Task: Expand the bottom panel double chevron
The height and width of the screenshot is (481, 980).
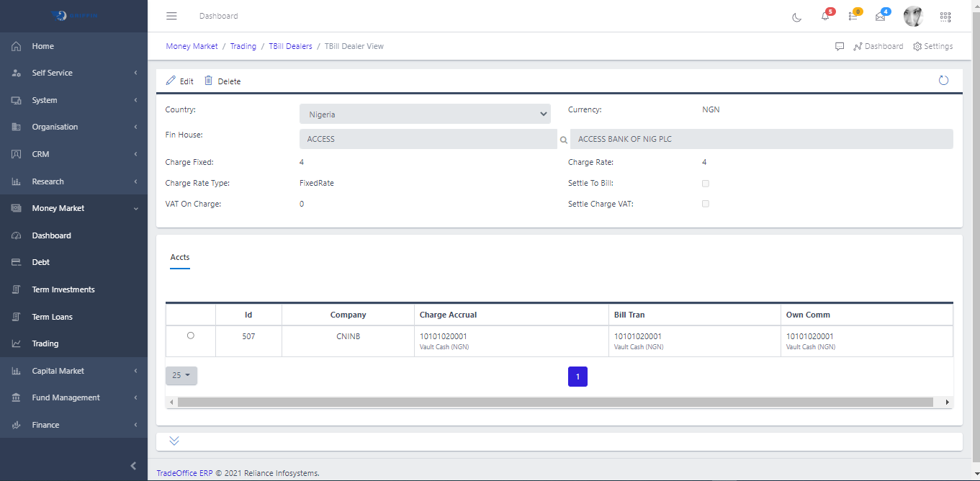Action: (174, 441)
